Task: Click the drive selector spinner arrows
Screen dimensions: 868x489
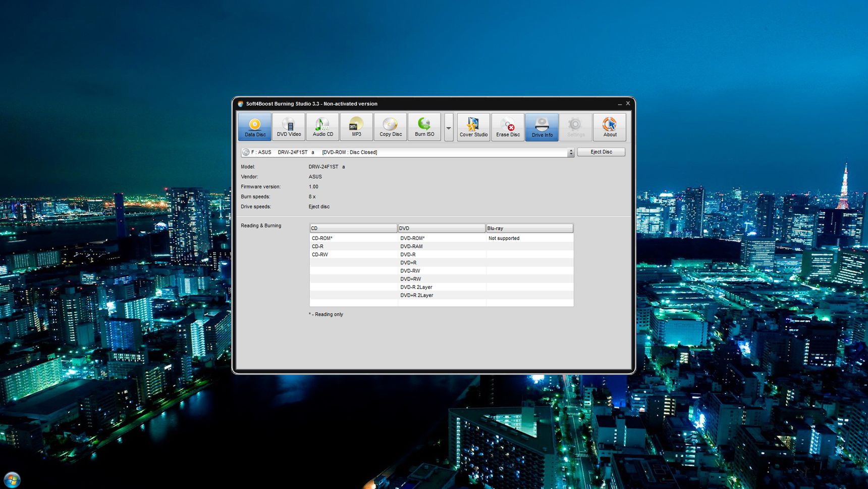Action: 571,152
